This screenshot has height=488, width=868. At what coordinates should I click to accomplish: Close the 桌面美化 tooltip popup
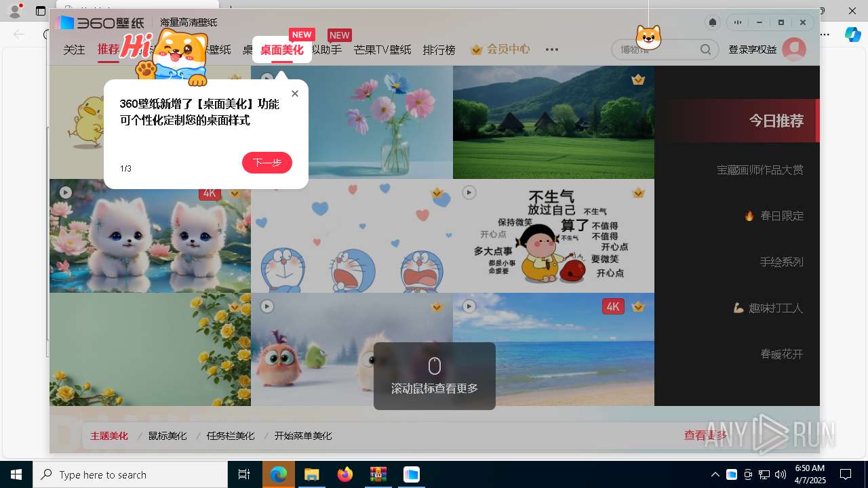tap(295, 94)
